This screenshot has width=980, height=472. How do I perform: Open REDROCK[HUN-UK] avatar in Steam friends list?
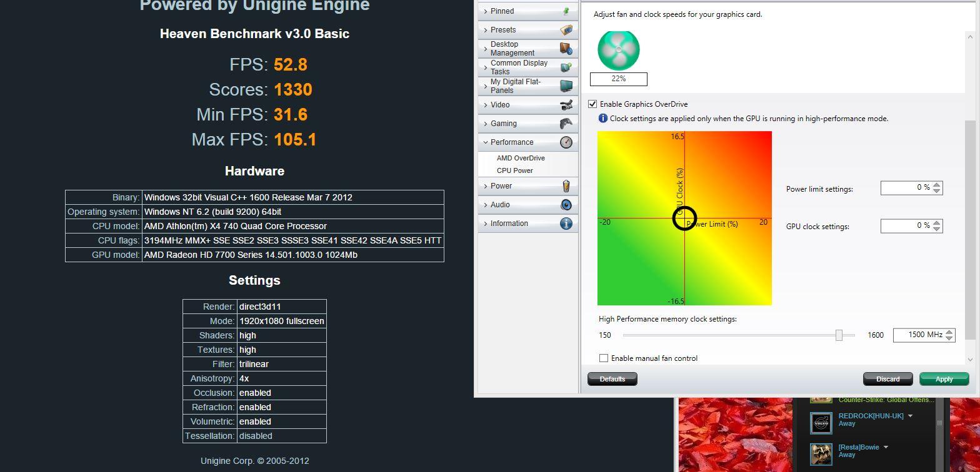point(821,423)
